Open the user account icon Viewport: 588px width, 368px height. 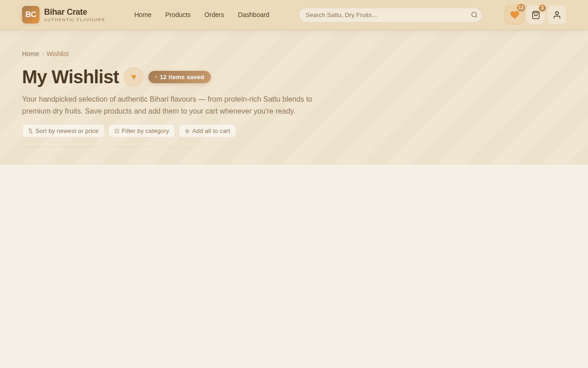tap(557, 15)
